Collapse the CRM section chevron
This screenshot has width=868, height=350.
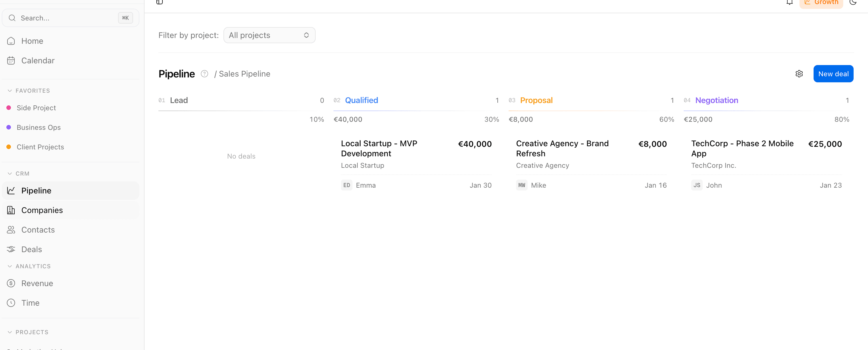[x=10, y=174]
